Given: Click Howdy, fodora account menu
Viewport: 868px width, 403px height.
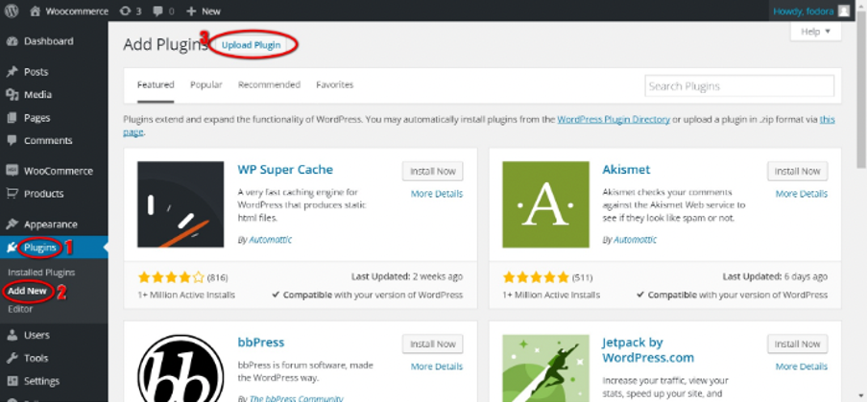Looking at the screenshot, I should [x=811, y=12].
